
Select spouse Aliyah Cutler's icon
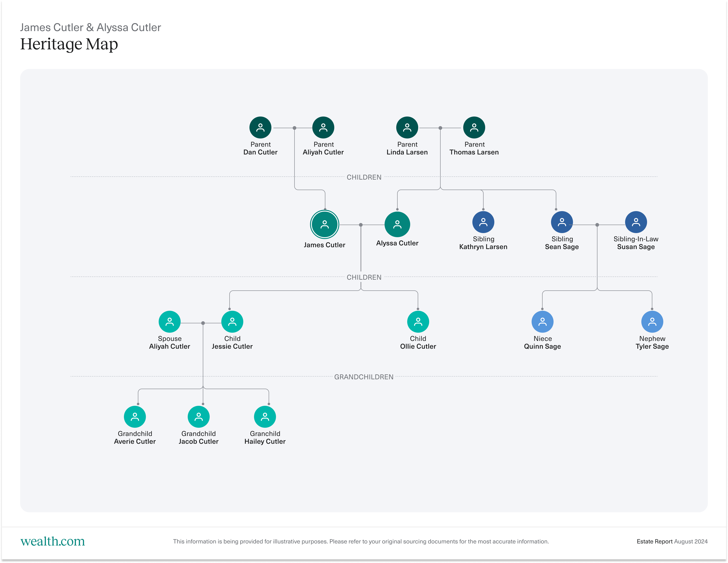(169, 321)
